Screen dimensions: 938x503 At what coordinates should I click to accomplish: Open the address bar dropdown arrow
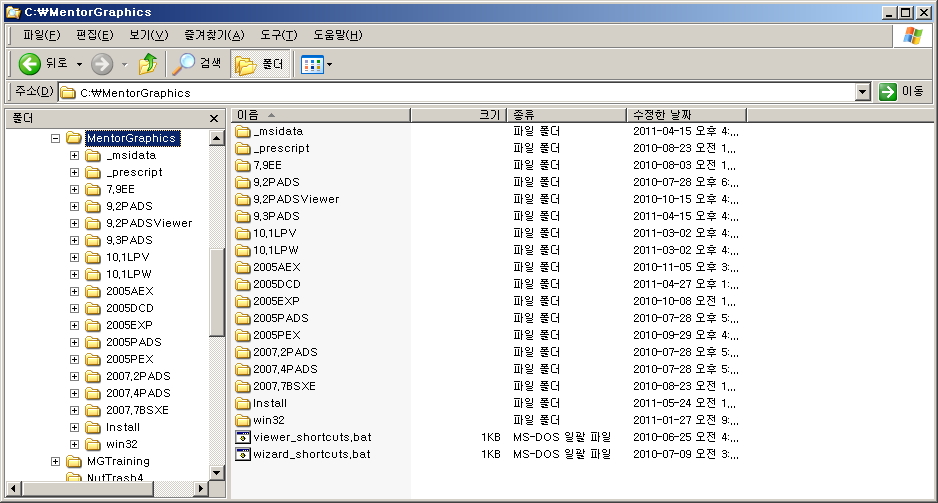tap(862, 92)
